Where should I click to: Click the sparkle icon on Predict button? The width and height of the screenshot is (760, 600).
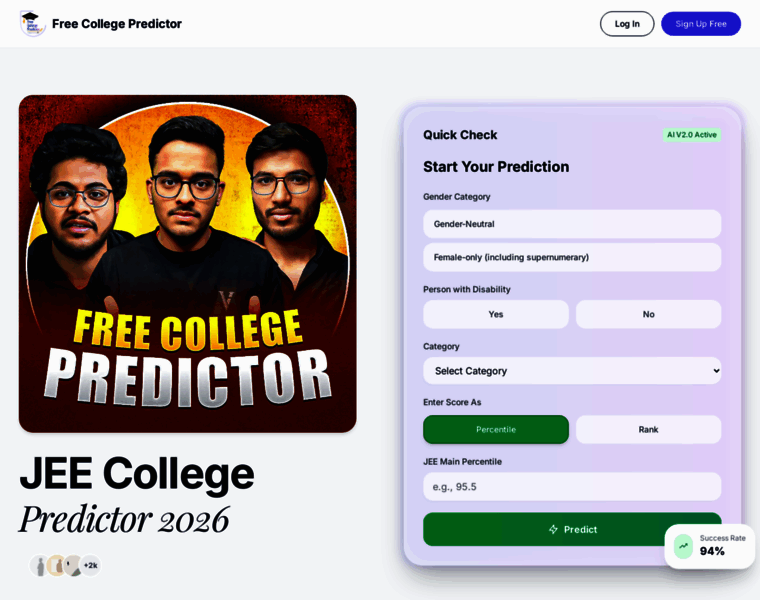tap(553, 529)
